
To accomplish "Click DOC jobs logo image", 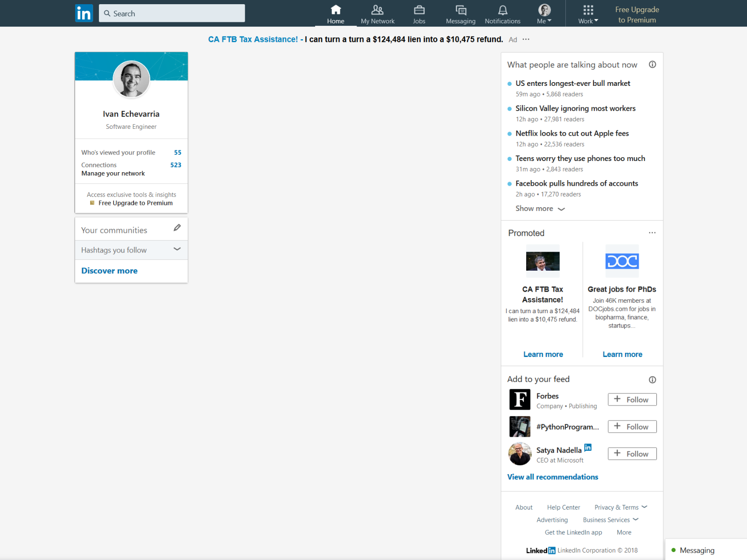I will tap(622, 261).
